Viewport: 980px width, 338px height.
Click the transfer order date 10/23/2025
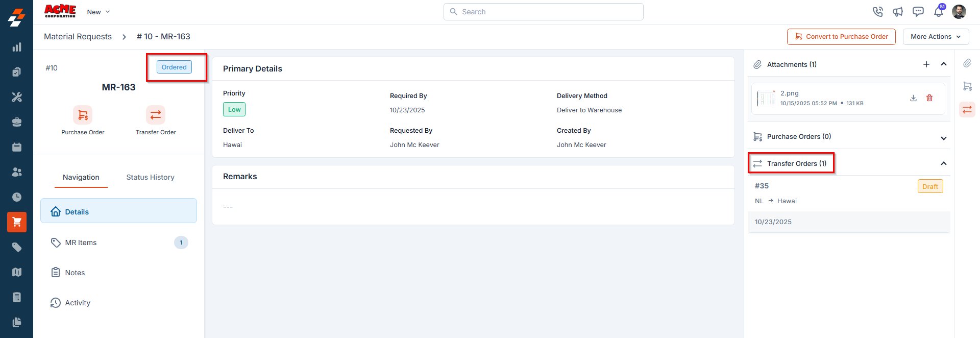[x=773, y=222]
